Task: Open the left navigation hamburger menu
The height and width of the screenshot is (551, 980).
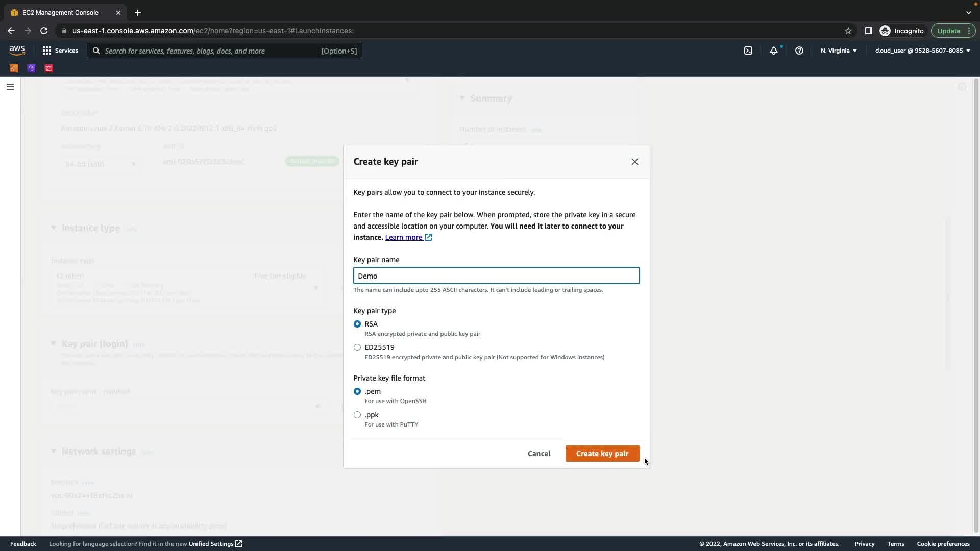Action: pos(10,87)
